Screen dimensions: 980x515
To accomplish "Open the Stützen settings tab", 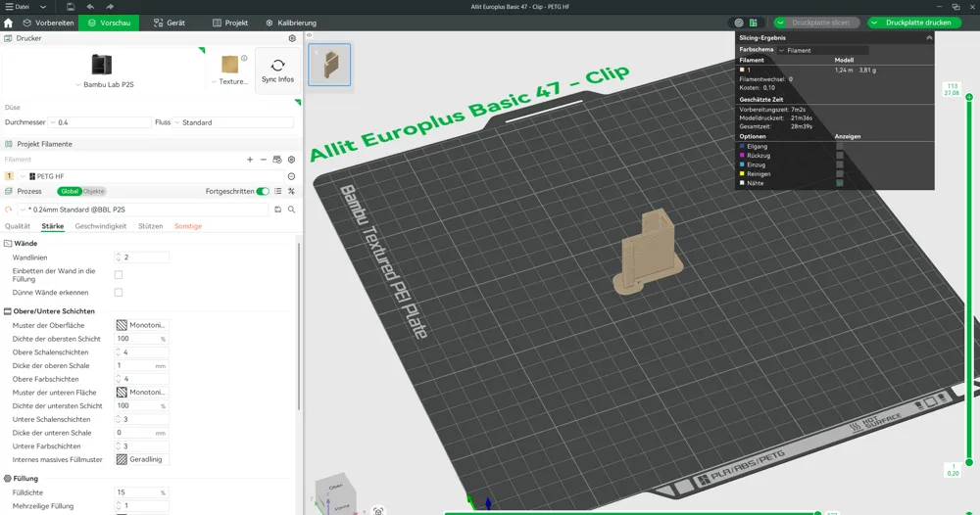I will 151,226.
